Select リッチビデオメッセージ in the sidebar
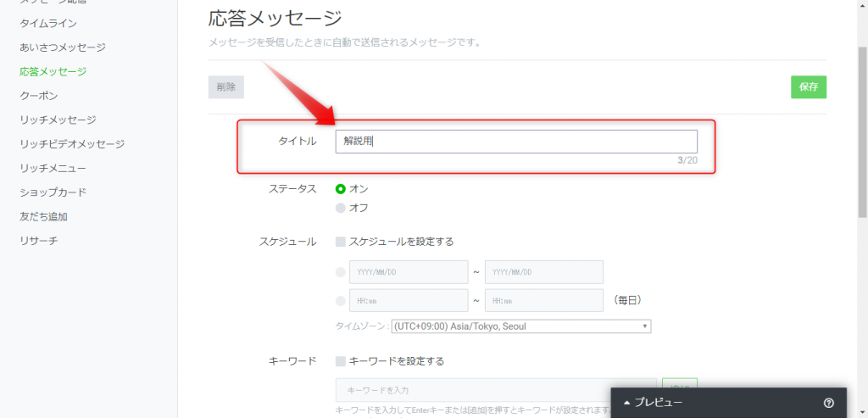The width and height of the screenshot is (868, 418). 72,144
